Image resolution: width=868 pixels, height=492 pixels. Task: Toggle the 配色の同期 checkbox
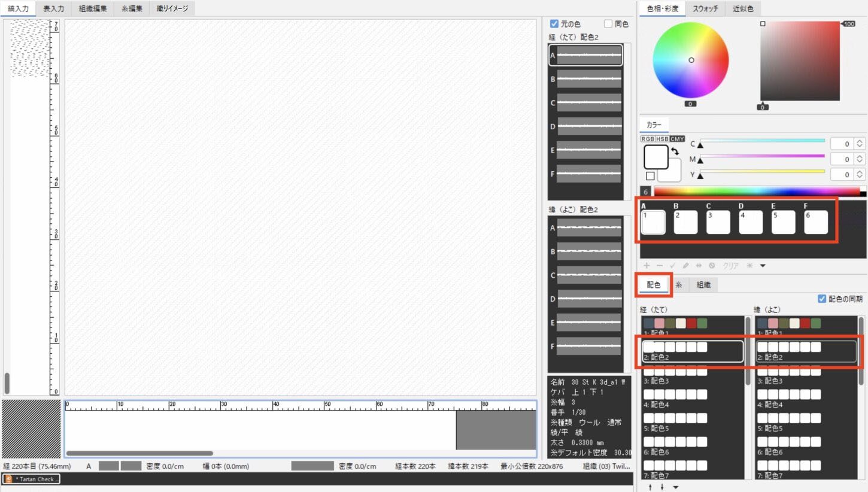click(x=822, y=299)
